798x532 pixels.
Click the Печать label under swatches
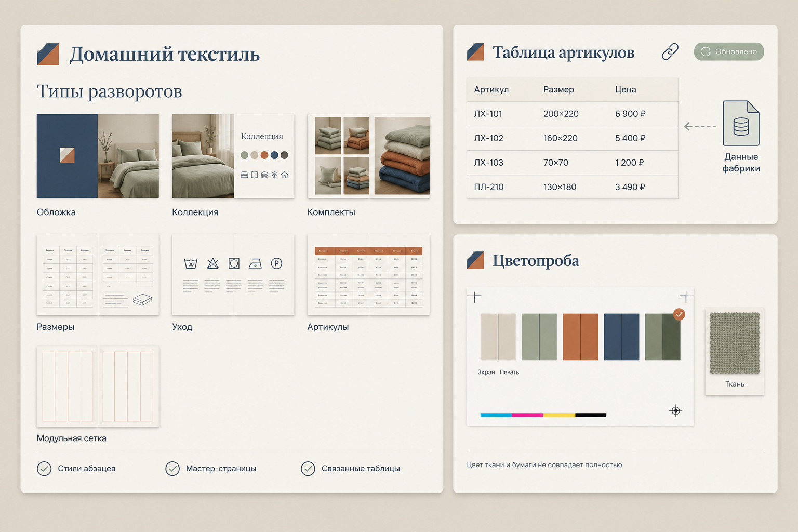(509, 372)
